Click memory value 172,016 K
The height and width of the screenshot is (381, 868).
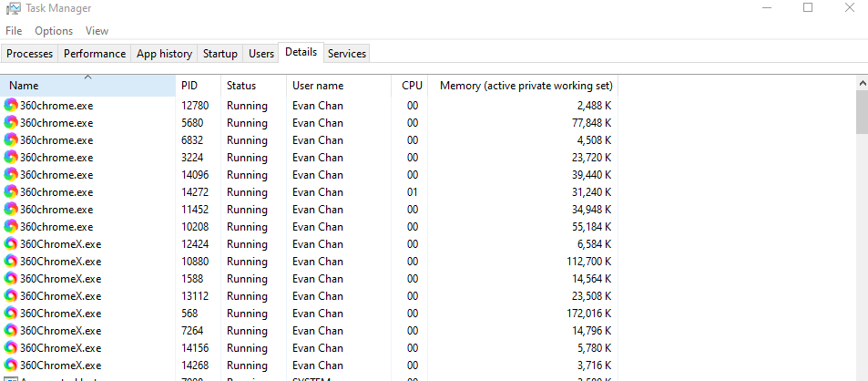coord(589,314)
